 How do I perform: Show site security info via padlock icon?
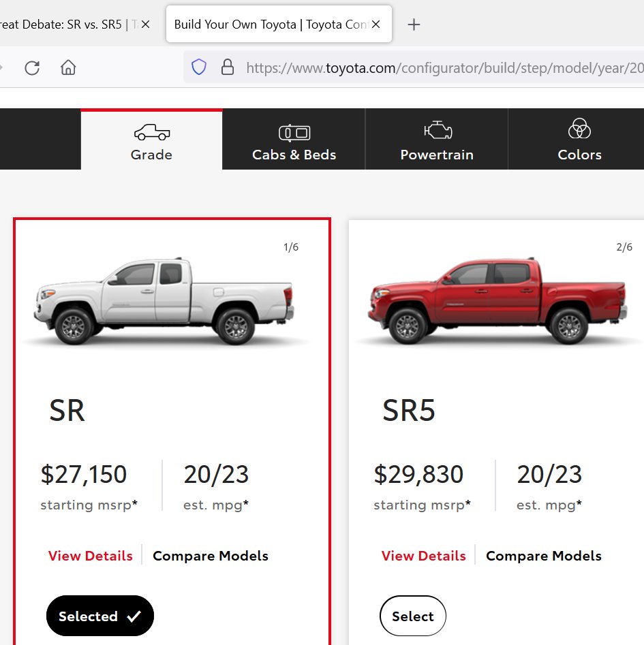pyautogui.click(x=228, y=67)
